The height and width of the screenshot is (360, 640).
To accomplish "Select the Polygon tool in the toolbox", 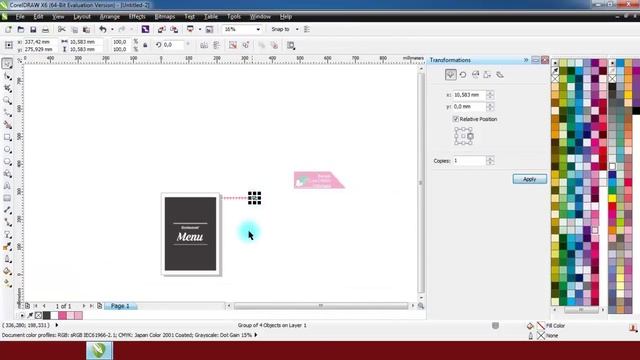I will [x=7, y=162].
